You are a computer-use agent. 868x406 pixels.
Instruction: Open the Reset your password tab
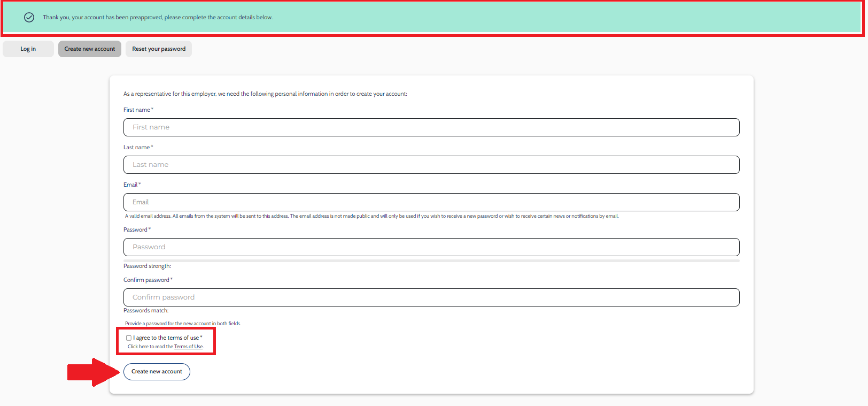point(159,49)
